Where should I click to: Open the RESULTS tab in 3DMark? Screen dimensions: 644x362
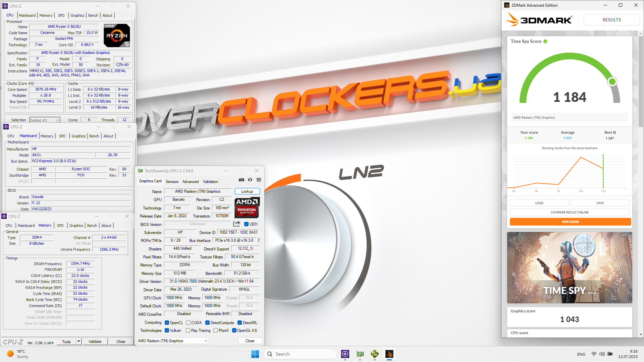click(x=611, y=20)
